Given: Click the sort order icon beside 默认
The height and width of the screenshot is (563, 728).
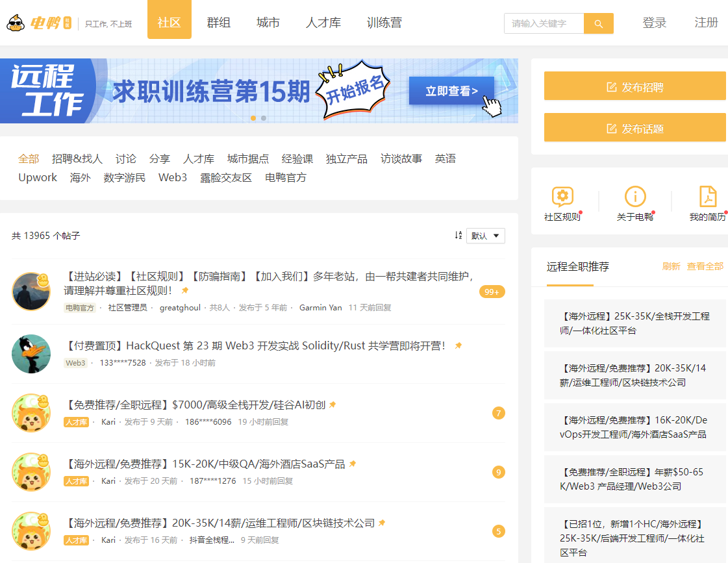Looking at the screenshot, I should click(x=458, y=236).
